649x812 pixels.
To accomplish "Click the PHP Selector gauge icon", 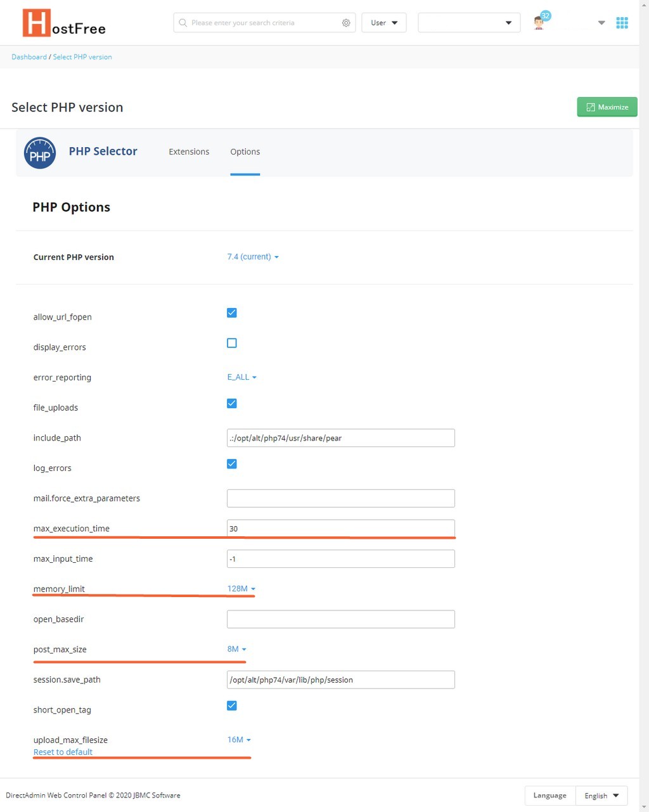I will [39, 153].
